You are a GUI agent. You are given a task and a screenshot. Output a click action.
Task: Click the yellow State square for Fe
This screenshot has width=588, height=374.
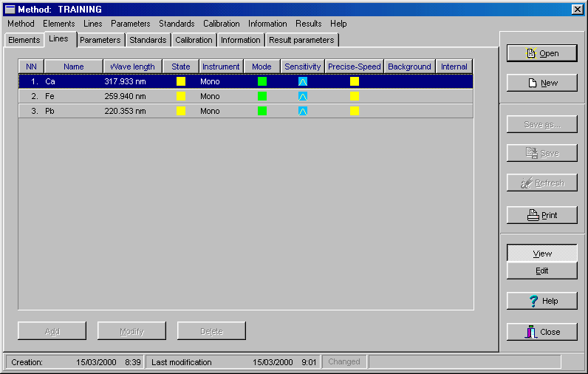coord(181,96)
